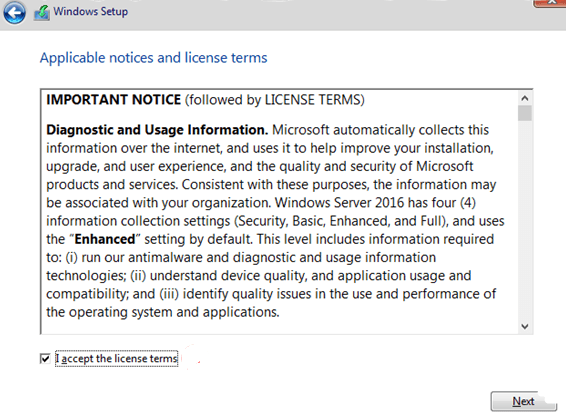Image resolution: width=566 pixels, height=418 pixels.
Task: Click the "IMPORTANT NOTICE" bold heading text
Action: pos(113,100)
